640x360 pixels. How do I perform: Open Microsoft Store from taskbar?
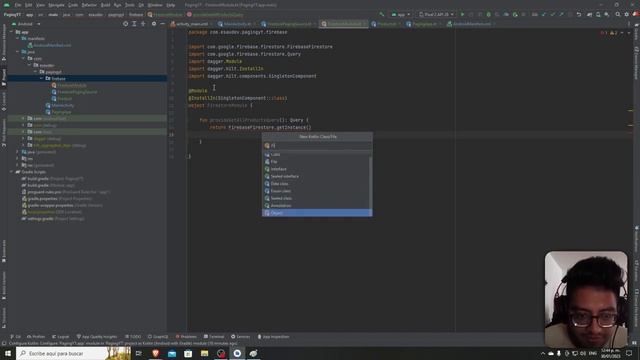click(x=188, y=353)
